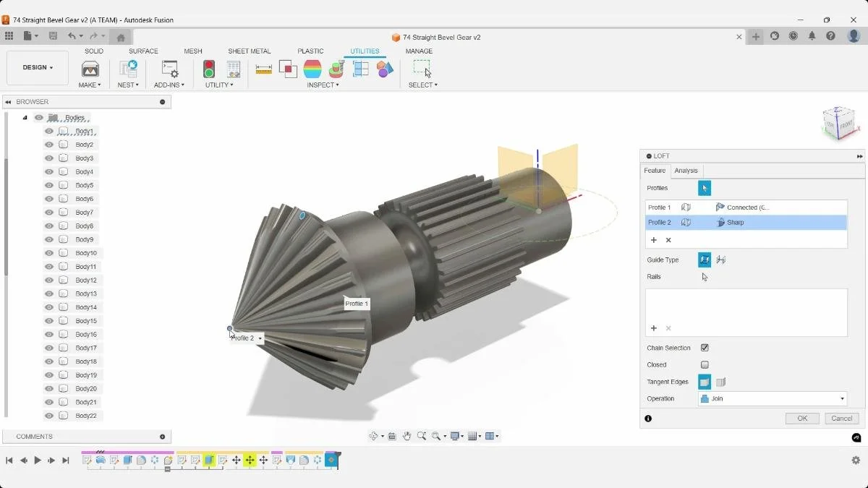Open a new design tab with plus button
This screenshot has width=868, height=488.
click(x=756, y=37)
